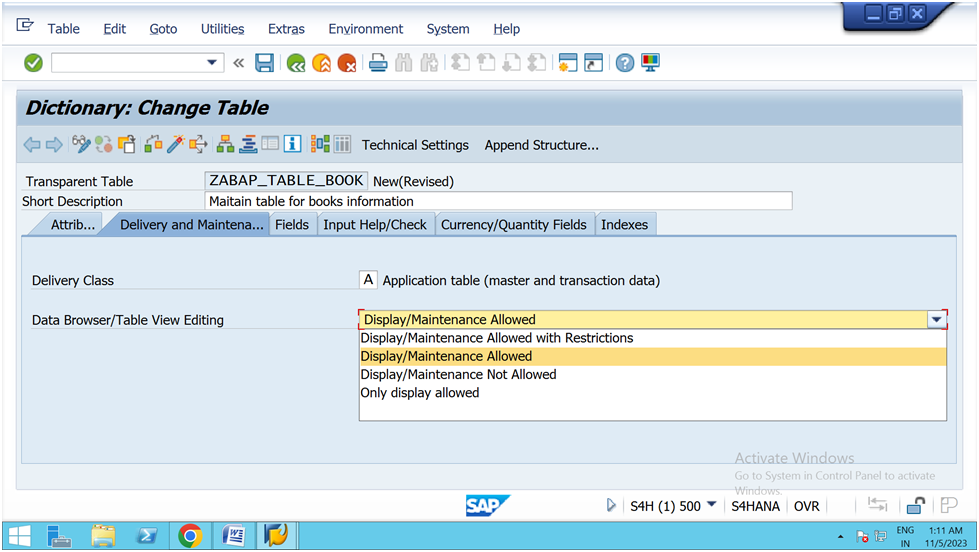
Task: Open the command field dropdown arrow
Action: pyautogui.click(x=212, y=62)
